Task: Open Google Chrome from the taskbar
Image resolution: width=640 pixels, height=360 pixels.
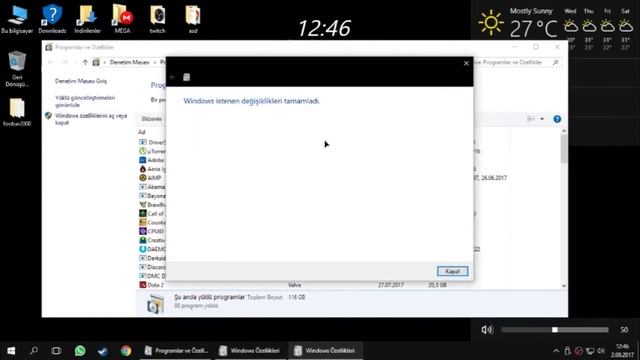Action: (x=126, y=351)
